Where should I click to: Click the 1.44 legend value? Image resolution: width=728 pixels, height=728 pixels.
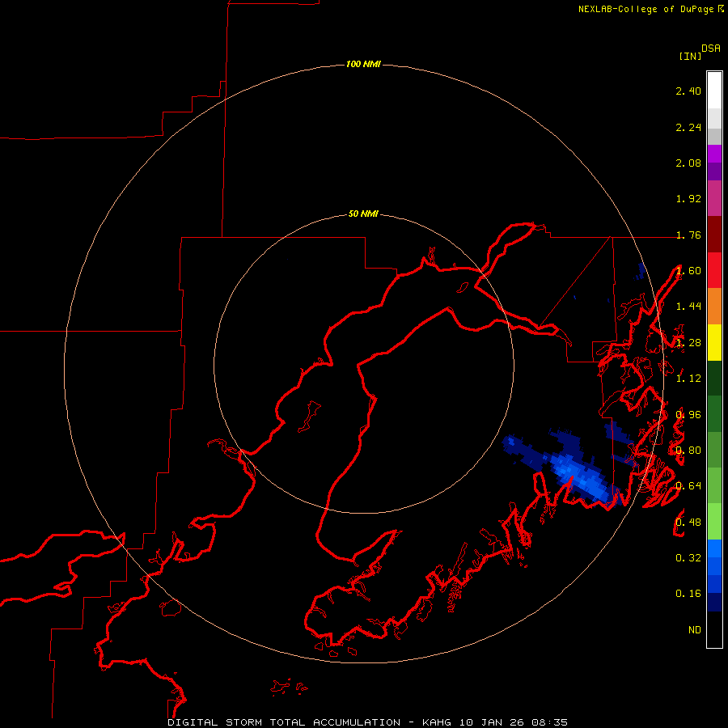tap(688, 306)
